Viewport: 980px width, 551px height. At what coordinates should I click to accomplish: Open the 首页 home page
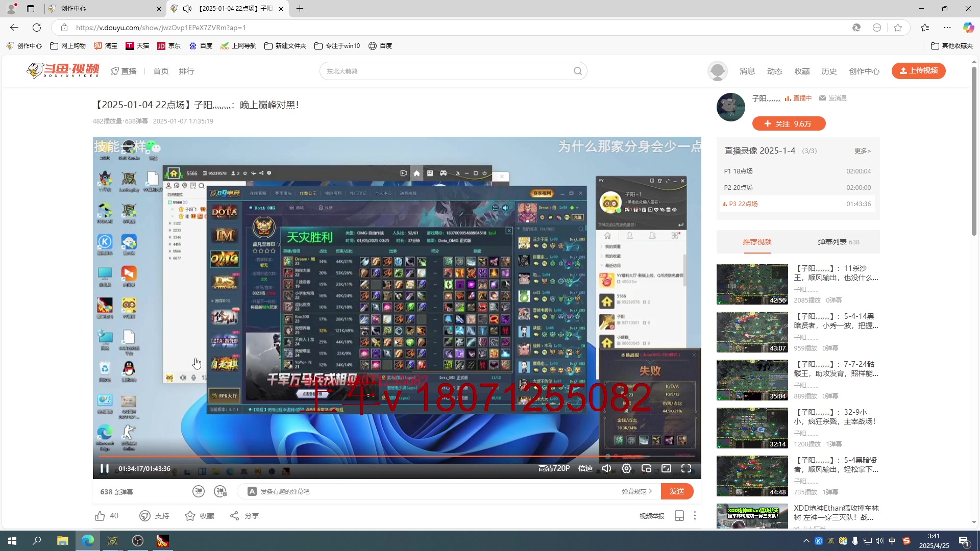pos(161,71)
